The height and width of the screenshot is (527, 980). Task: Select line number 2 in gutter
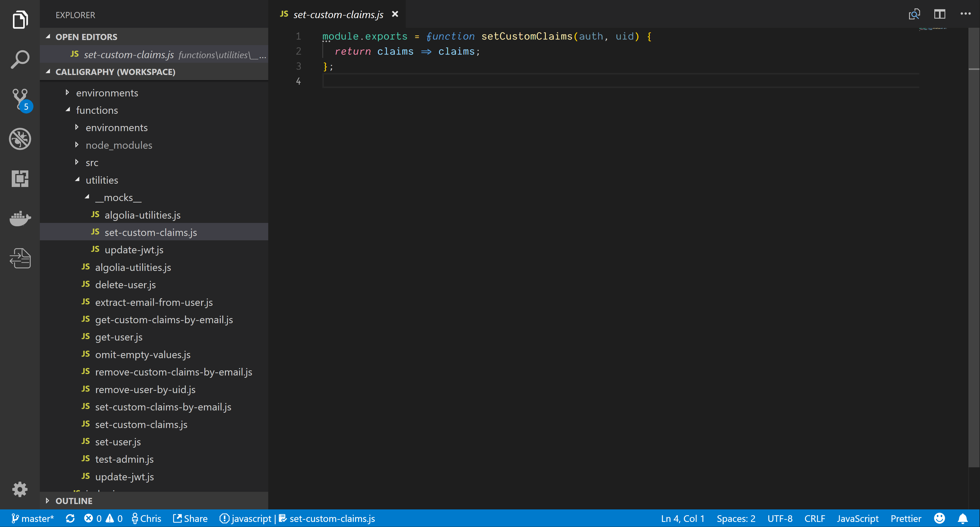pyautogui.click(x=298, y=51)
